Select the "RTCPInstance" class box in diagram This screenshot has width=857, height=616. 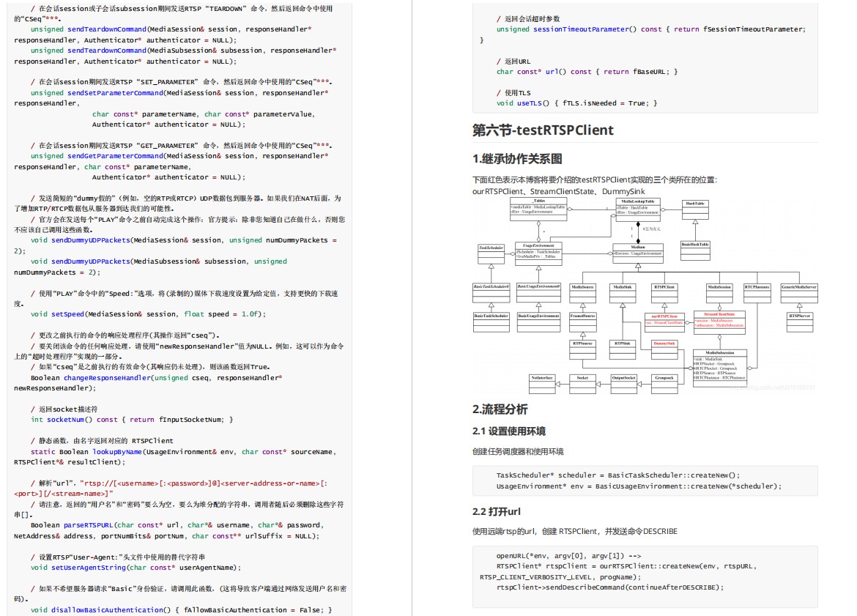click(757, 293)
